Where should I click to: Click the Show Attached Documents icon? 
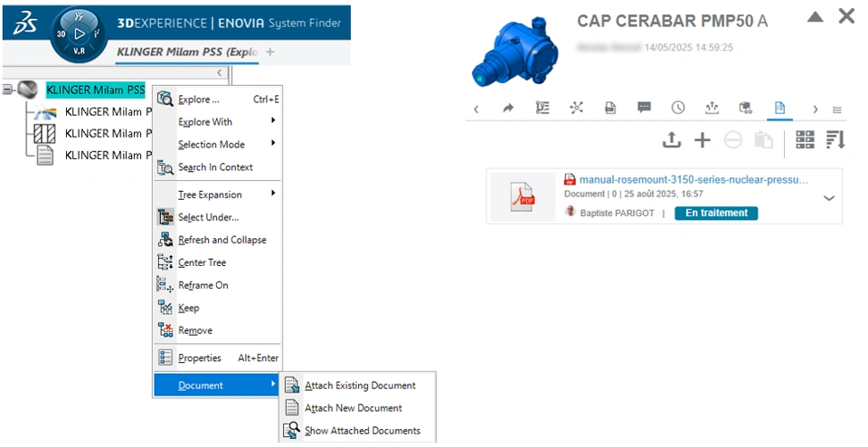point(292,431)
